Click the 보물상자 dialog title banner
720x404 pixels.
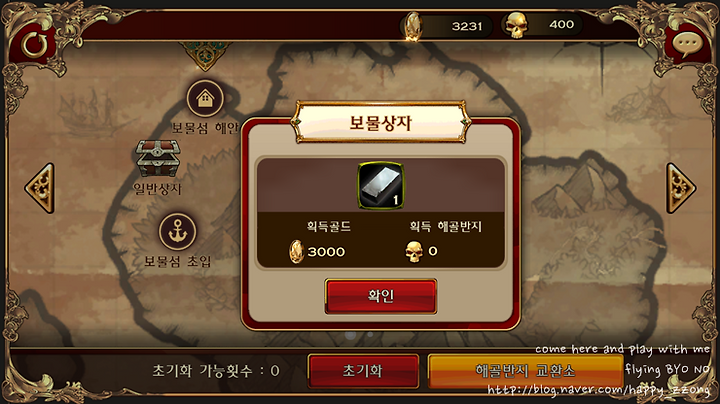381,122
